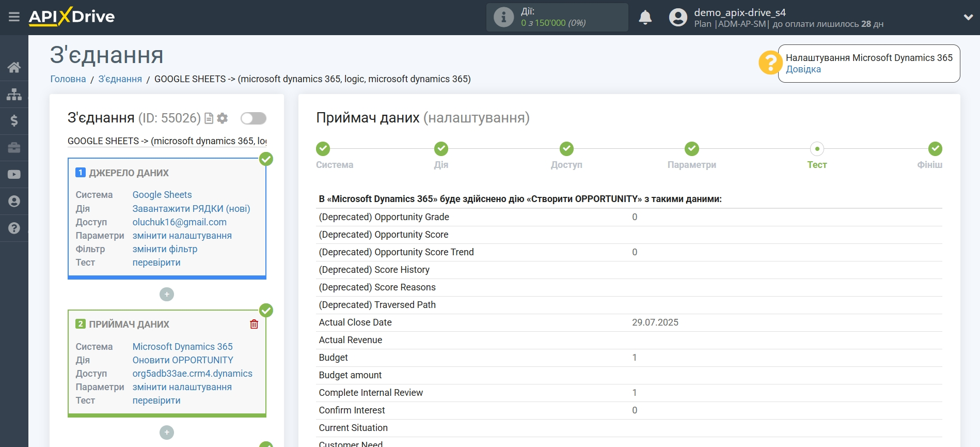Click the actions info icon
The image size is (980, 447).
[x=503, y=17]
